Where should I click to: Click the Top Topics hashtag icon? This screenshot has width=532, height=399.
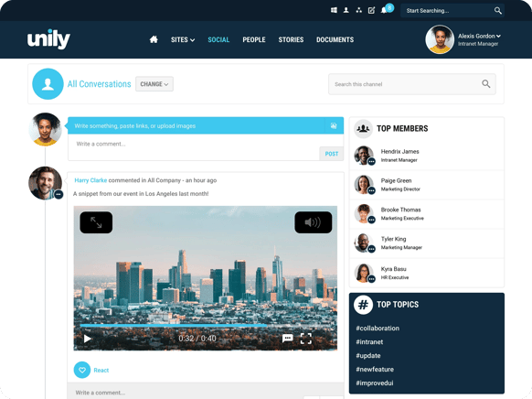(363, 305)
